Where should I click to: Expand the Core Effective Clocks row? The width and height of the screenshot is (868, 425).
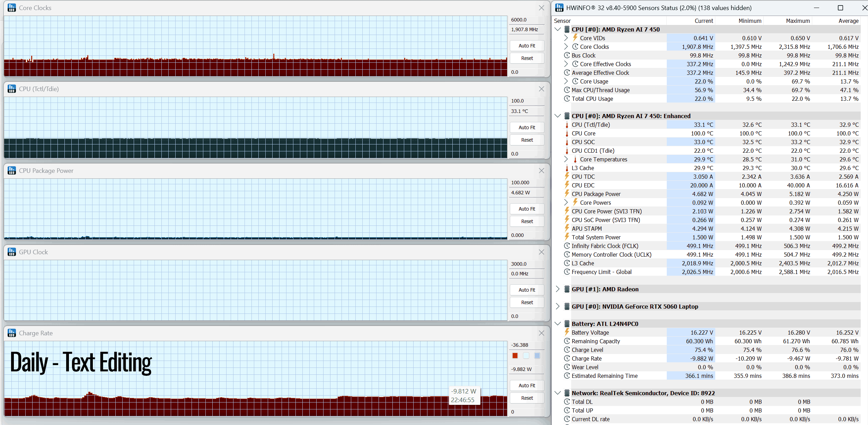[566, 64]
